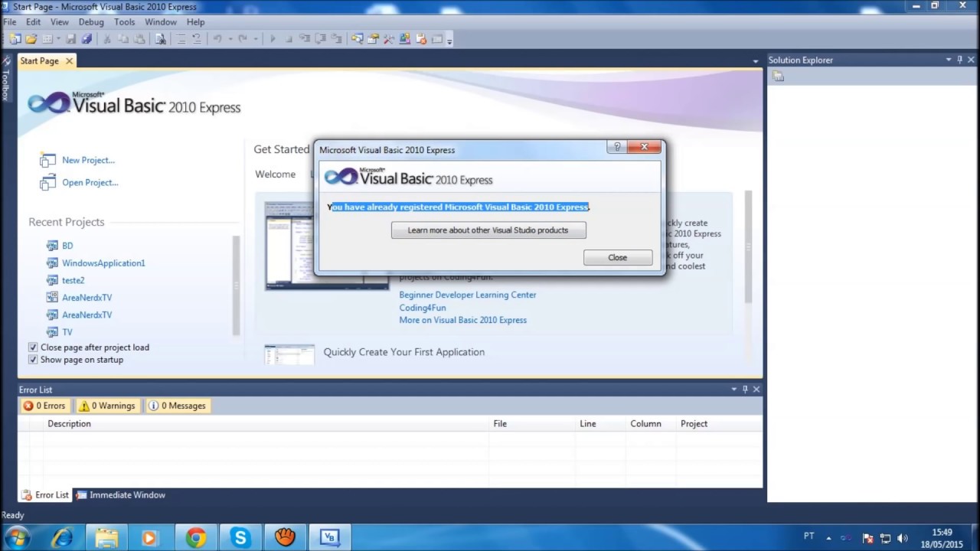Open the Undo history dropdown arrow

[x=230, y=39]
